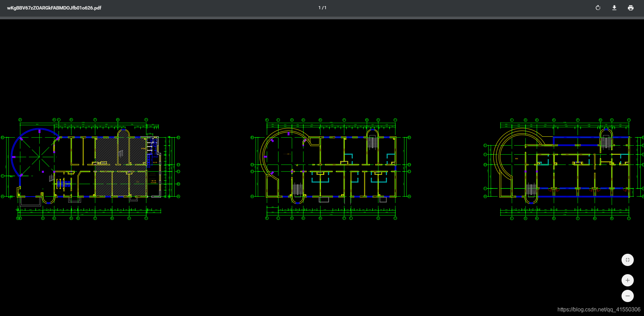Print the PDF document
The width and height of the screenshot is (644, 316).
click(630, 8)
